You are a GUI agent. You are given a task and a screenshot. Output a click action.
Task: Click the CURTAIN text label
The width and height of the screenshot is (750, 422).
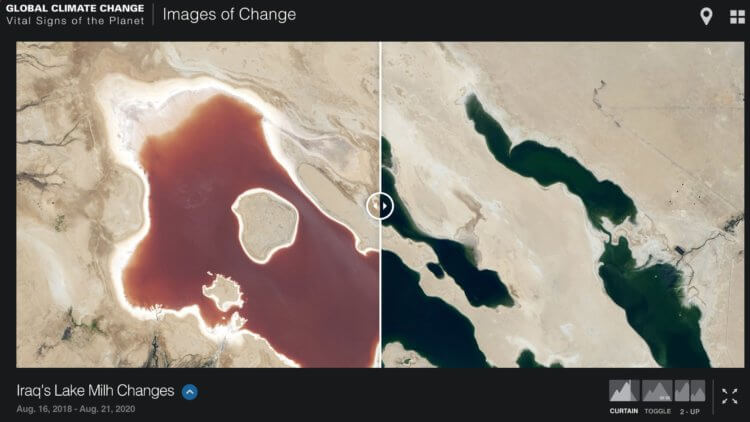624,411
